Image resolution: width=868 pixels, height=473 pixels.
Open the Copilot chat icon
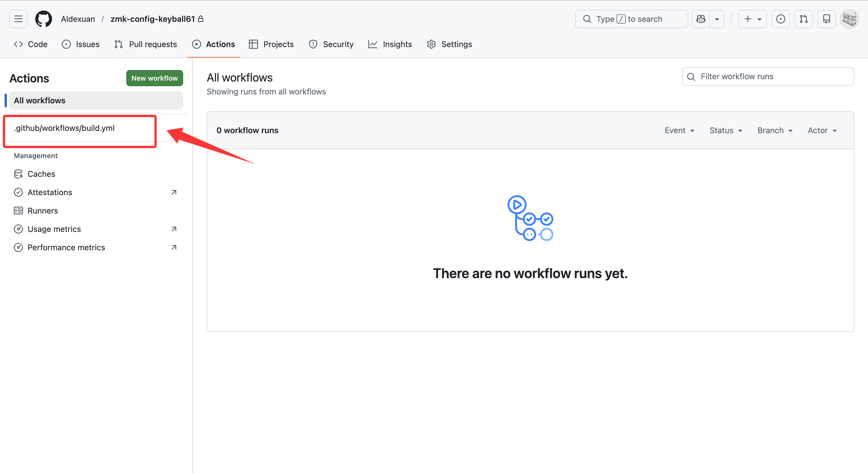pos(701,19)
